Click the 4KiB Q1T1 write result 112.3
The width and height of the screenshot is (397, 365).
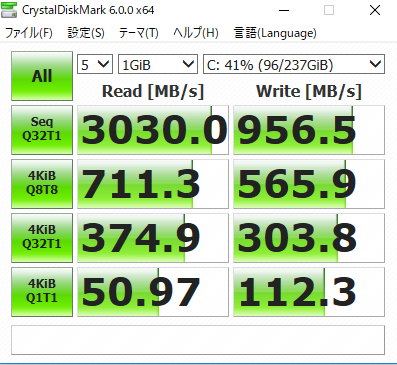(309, 292)
